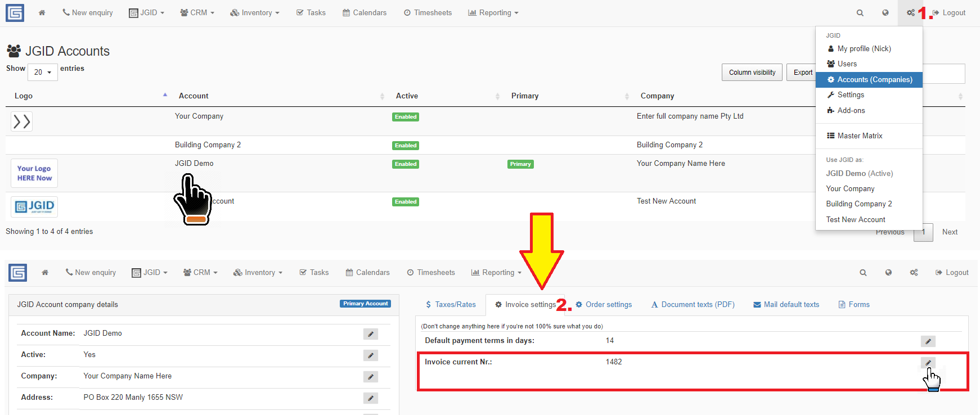
Task: Edit Default payment terms pencil icon
Action: 928,341
